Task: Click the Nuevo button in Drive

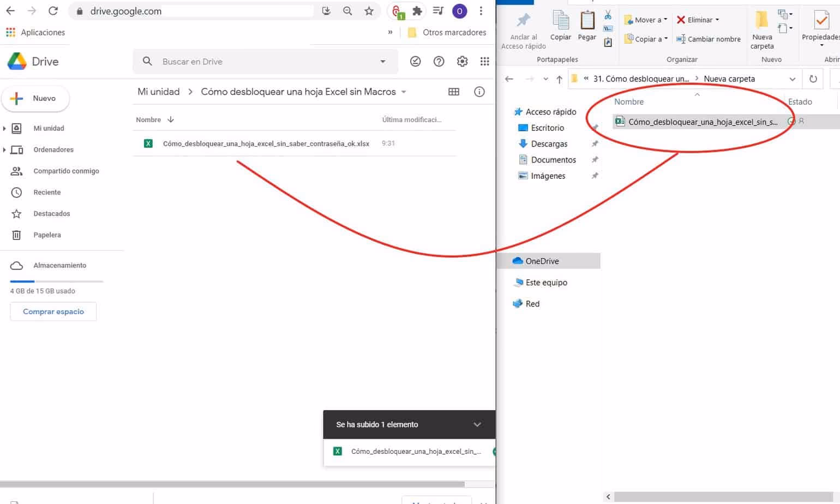Action: (35, 98)
